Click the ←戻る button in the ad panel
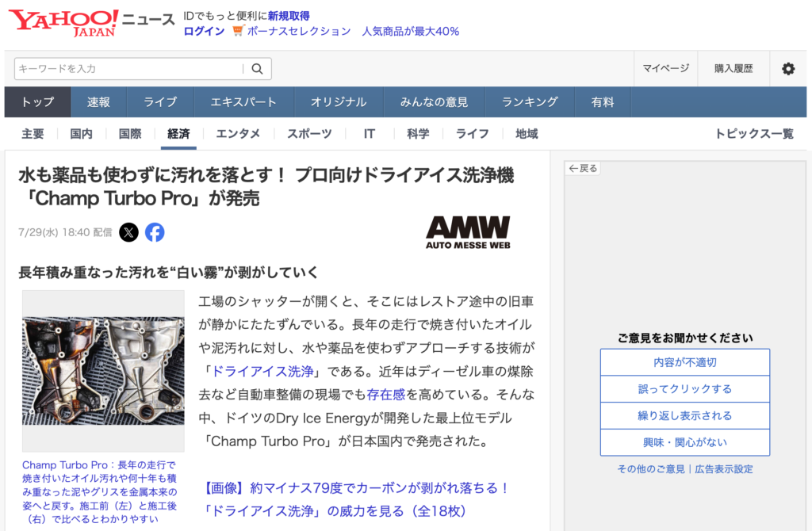 (583, 168)
